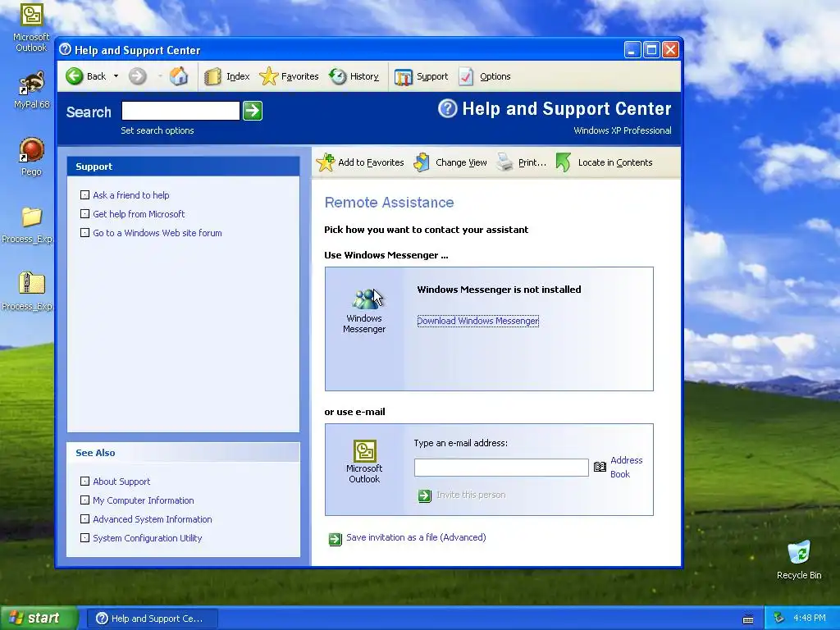Click Add to Favorites star icon

(x=325, y=162)
